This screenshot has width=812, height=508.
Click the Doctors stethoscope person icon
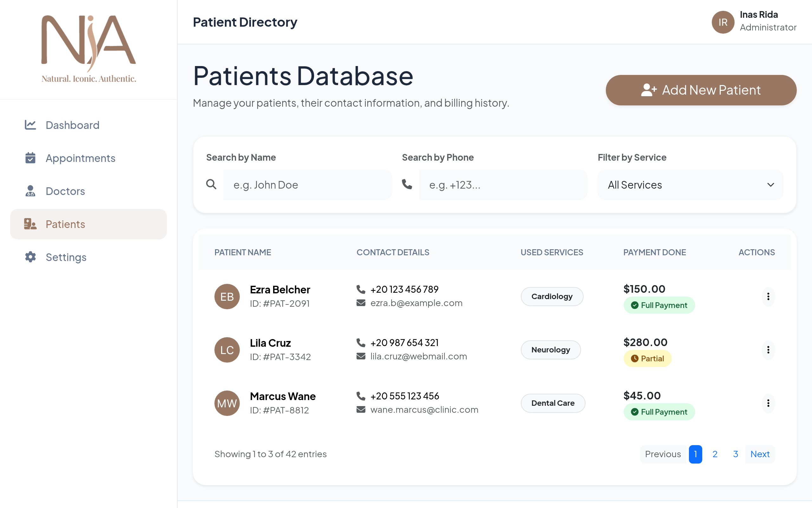pos(30,191)
